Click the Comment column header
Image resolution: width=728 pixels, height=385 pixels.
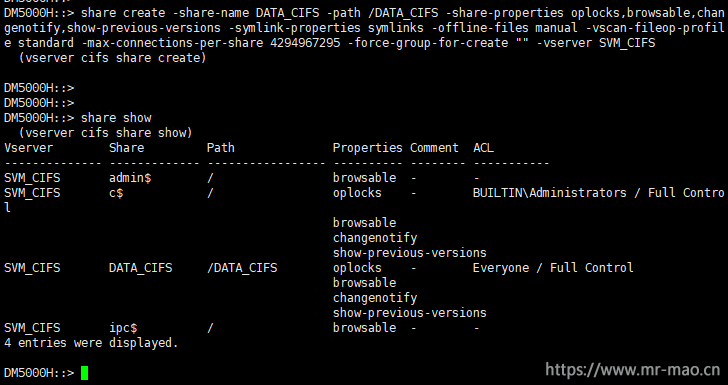coord(434,148)
